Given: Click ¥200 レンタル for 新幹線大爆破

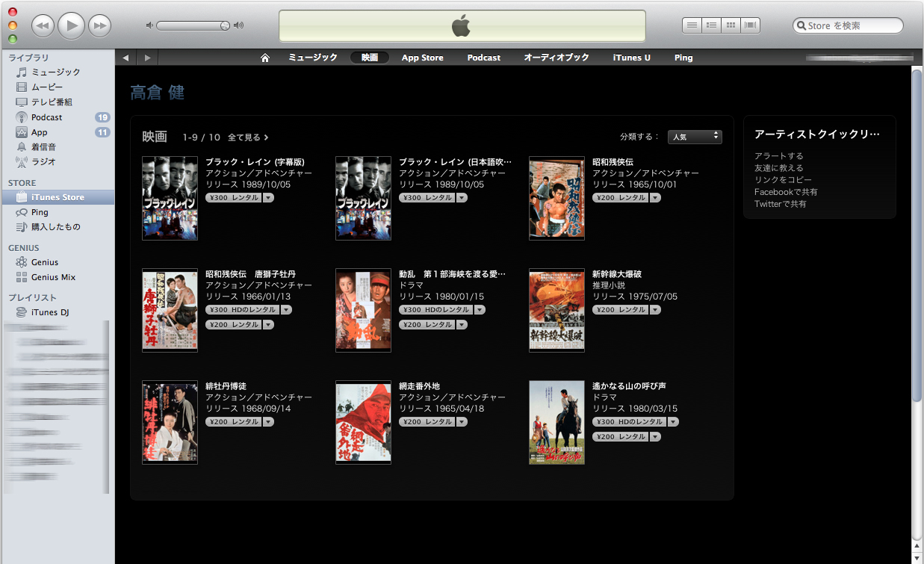Looking at the screenshot, I should [620, 310].
